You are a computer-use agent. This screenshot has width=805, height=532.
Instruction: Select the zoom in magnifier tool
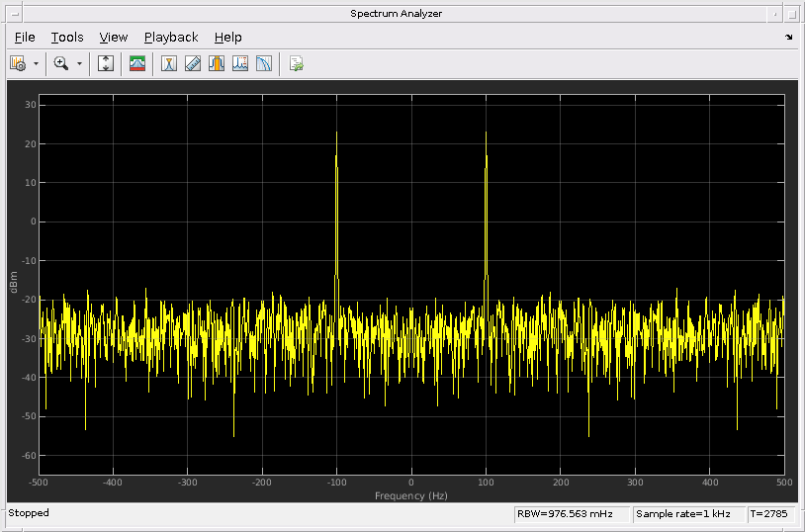(61, 63)
